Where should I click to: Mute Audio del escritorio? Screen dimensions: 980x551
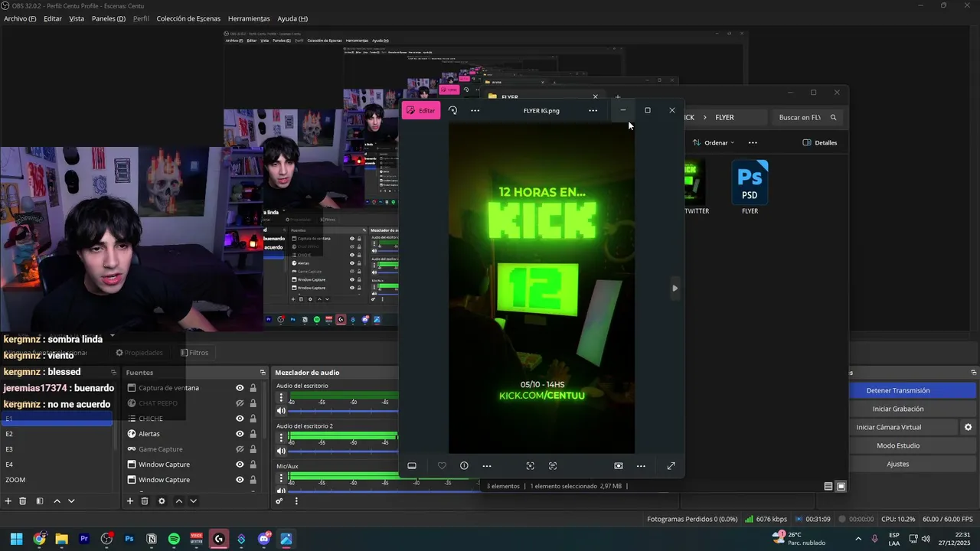(x=281, y=411)
